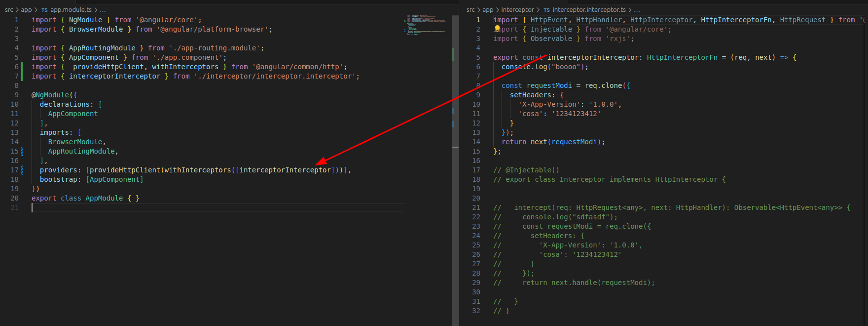Viewport: 868px width, 326px height.
Task: Expand the '…' breadcrumb after app.module.ts
Action: [103, 10]
